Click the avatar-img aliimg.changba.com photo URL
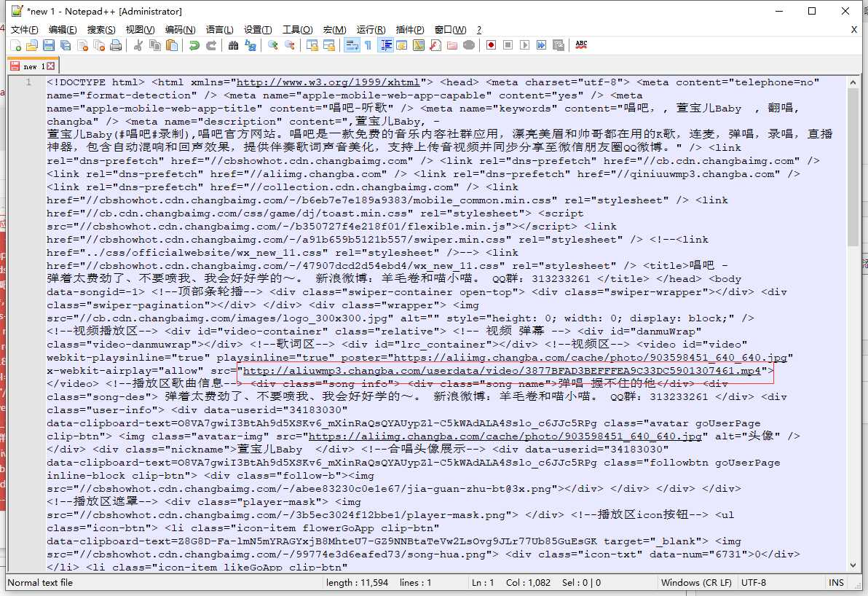868x596 pixels. click(505, 436)
